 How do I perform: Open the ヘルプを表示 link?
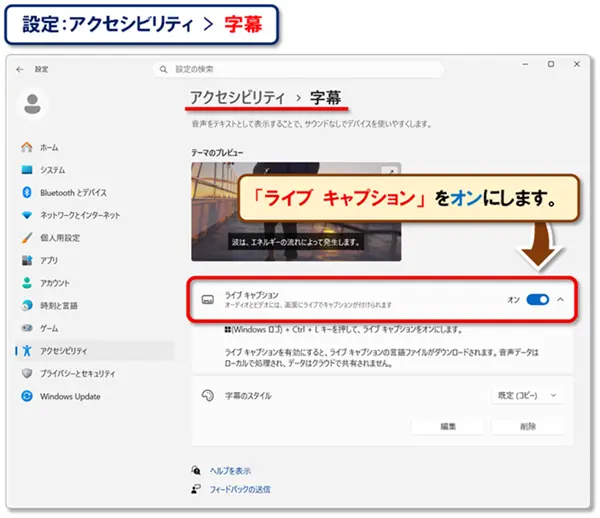coord(230,471)
